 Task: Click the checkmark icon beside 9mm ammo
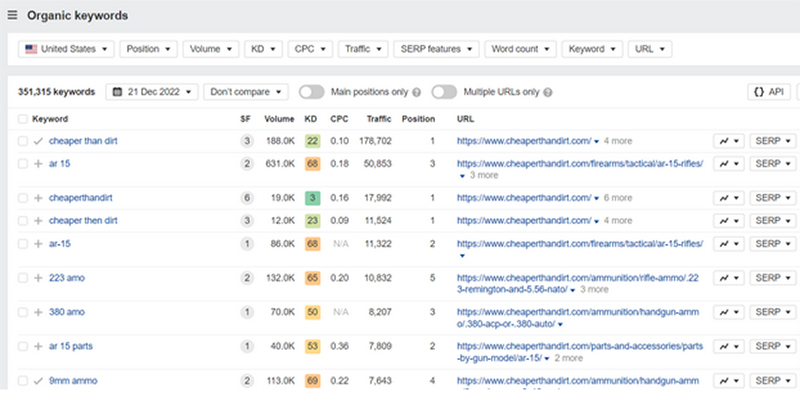pyautogui.click(x=38, y=381)
